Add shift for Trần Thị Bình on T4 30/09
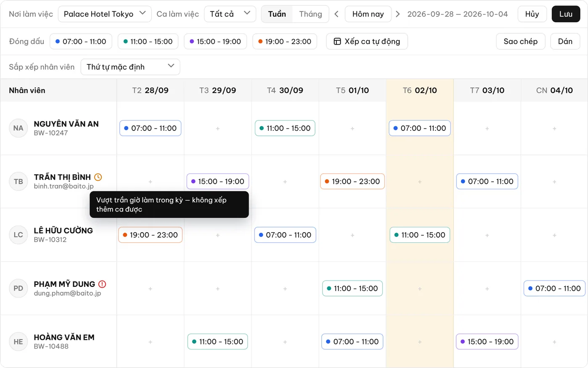The height and width of the screenshot is (368, 588). [285, 182]
